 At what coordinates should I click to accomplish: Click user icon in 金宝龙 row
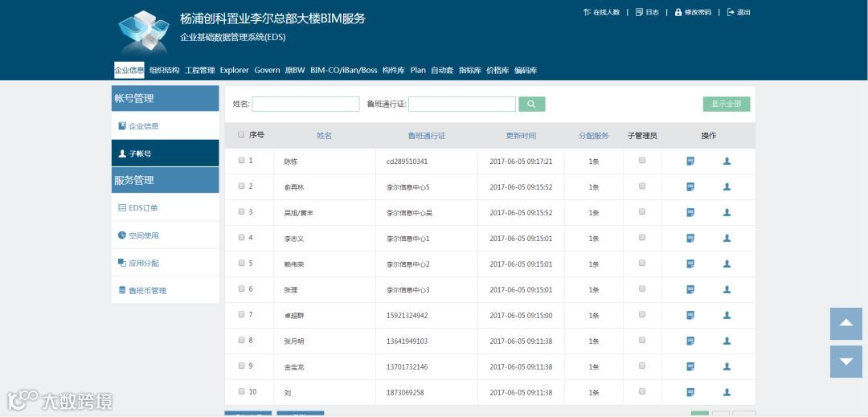tap(727, 366)
